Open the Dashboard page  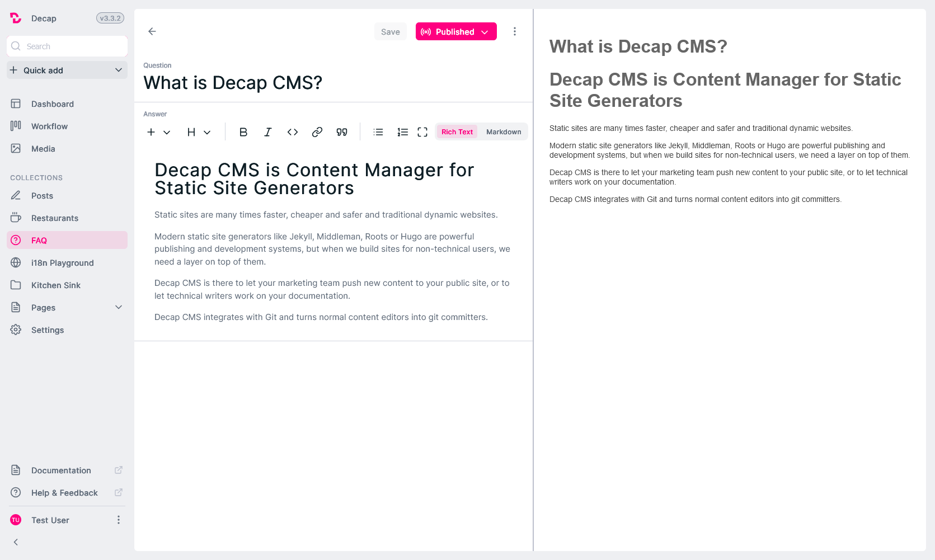coord(67,104)
